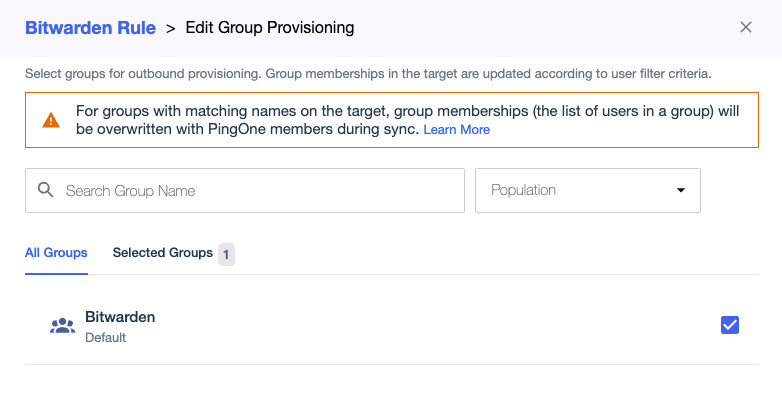Screen dimensions: 782x414
Task: Click the outbound provisioning description text
Action: (x=368, y=74)
